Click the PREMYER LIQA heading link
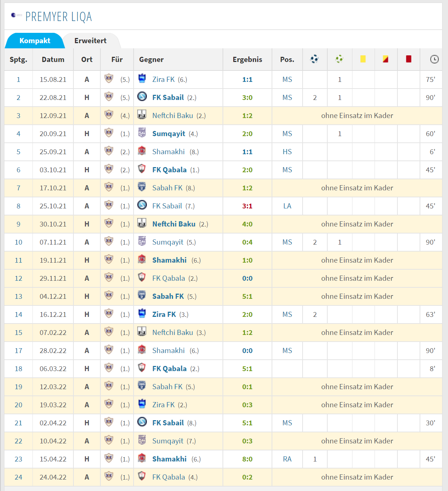 (x=58, y=17)
